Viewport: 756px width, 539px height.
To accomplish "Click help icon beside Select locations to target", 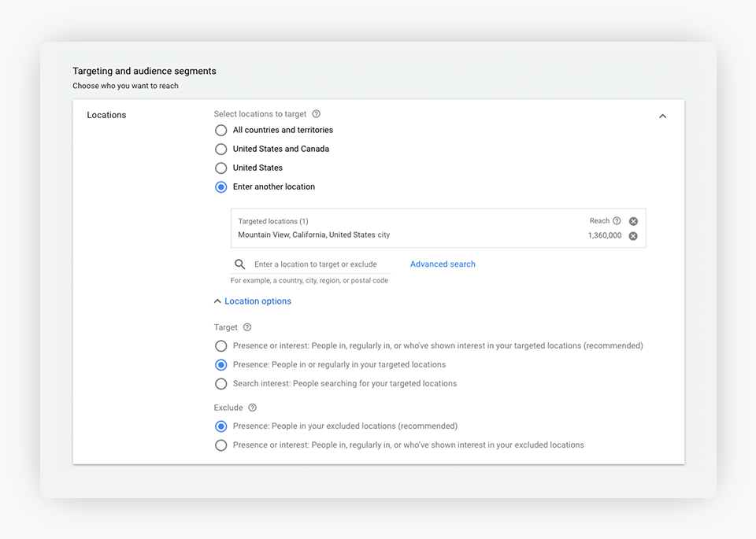I will click(316, 114).
